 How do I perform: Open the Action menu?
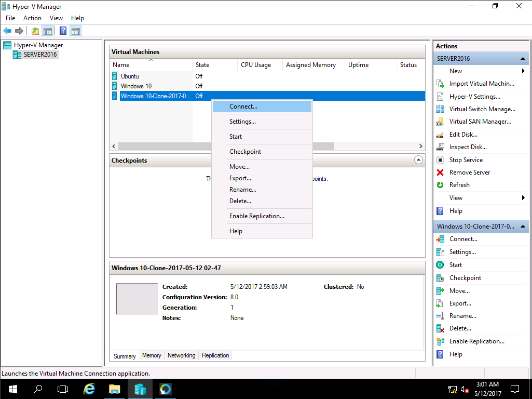point(32,18)
